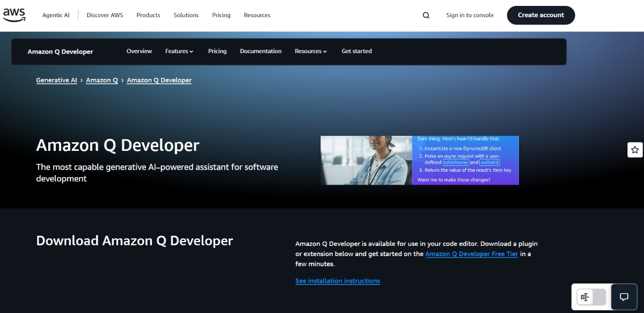Click the generative AI–powered assistant tagline
Image resolution: width=644 pixels, height=313 pixels.
(157, 173)
